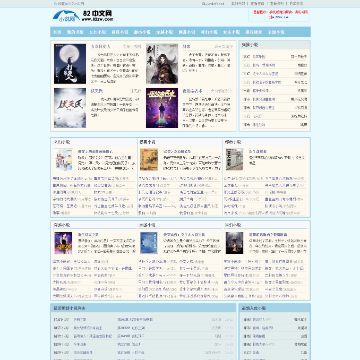Go to 首页 in the navigation bar
This screenshot has width=360, height=360.
pos(57,32)
